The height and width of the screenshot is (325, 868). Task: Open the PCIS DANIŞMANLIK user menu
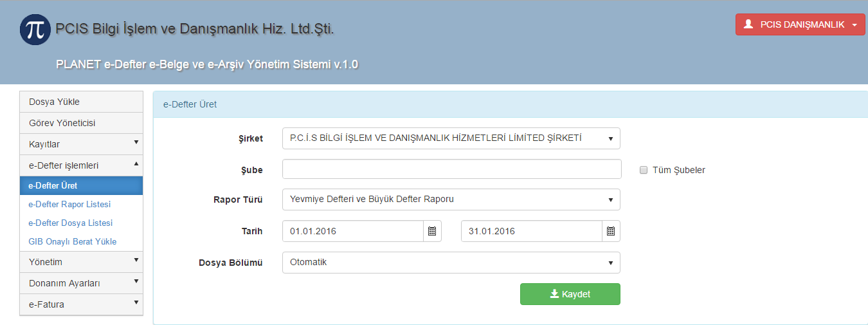coord(800,24)
